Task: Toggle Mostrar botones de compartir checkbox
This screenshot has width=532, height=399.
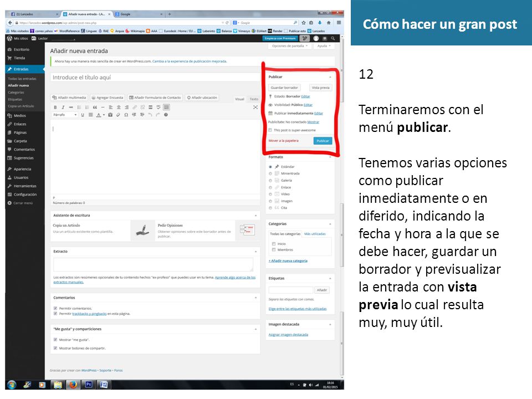Action: point(55,348)
